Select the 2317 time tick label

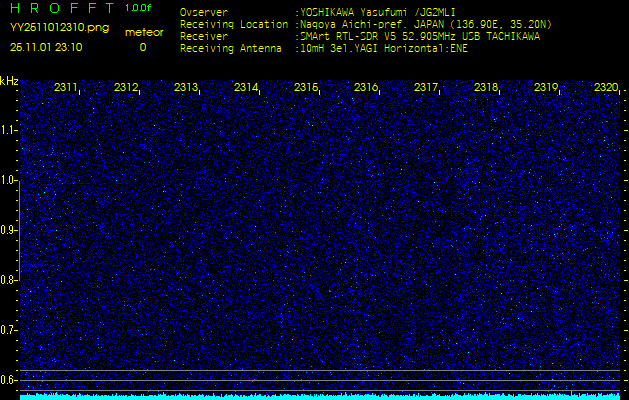coord(426,88)
